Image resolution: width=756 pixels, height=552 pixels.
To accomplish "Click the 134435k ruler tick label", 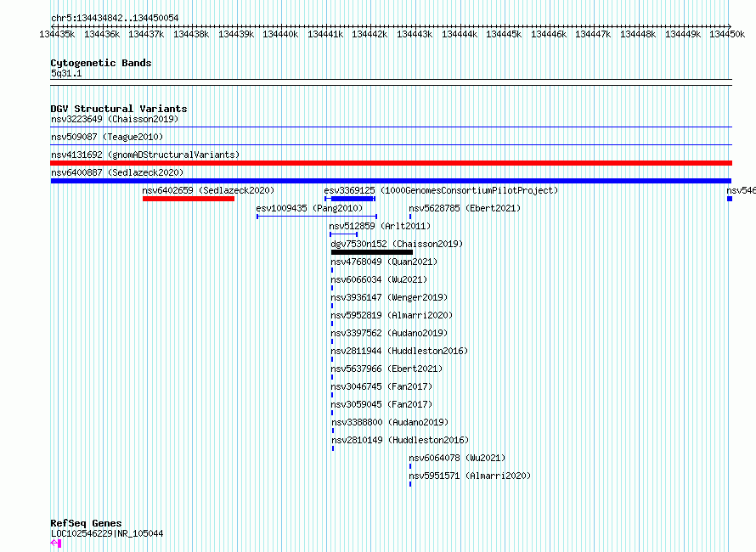I will click(x=58, y=34).
